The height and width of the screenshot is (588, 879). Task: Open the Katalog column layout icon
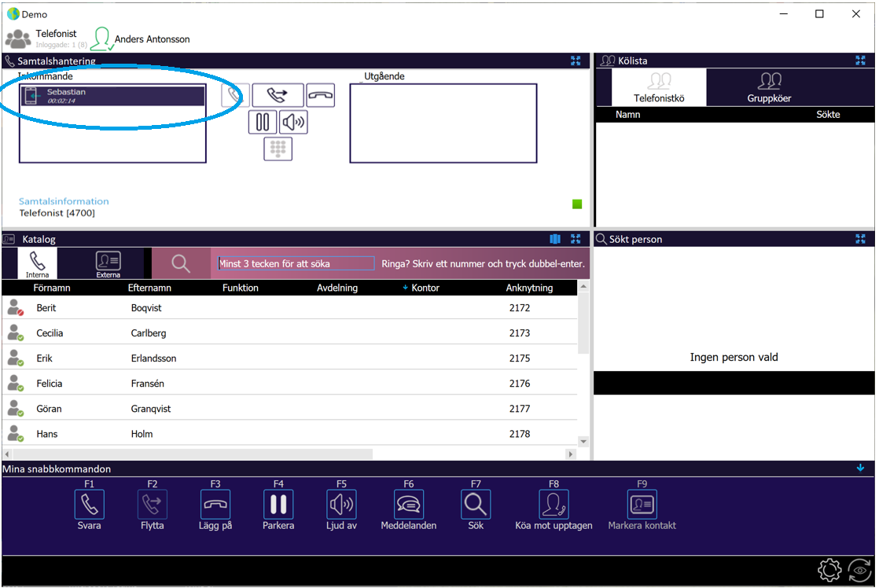(555, 239)
